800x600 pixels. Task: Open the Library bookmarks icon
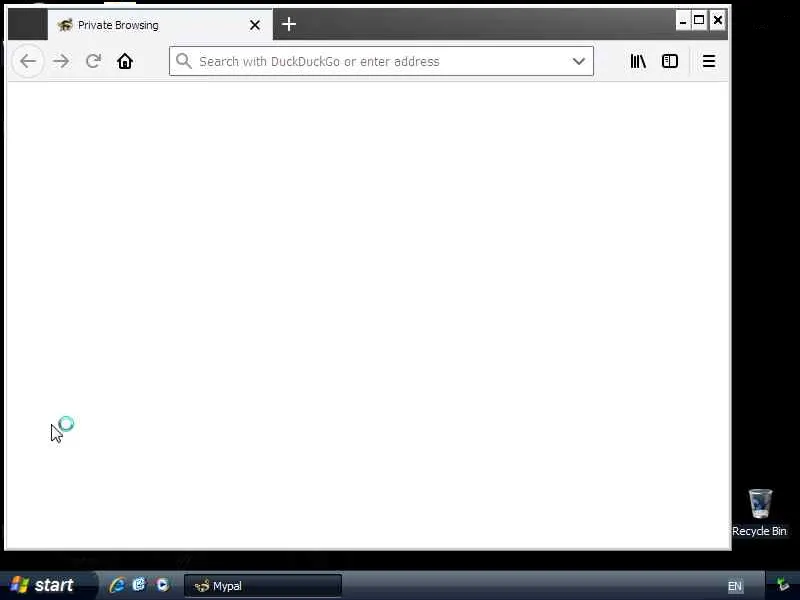pos(638,61)
